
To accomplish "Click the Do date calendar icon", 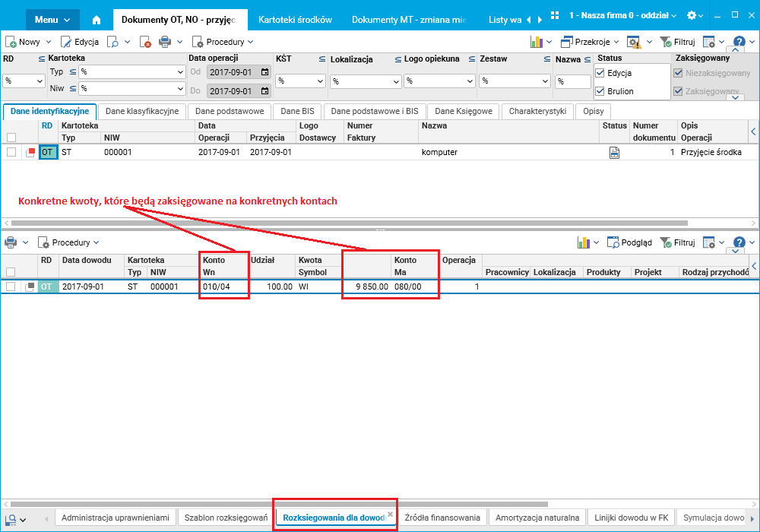I will pyautogui.click(x=264, y=90).
